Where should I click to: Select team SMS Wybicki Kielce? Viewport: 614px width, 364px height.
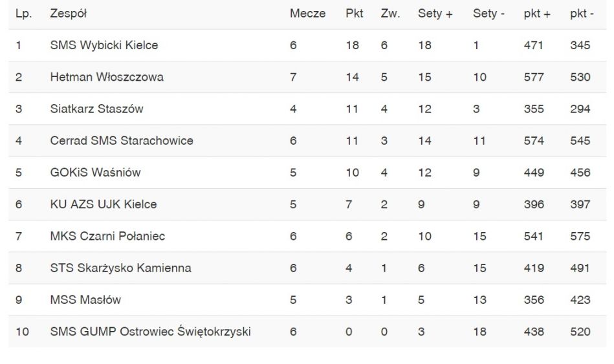click(x=104, y=45)
